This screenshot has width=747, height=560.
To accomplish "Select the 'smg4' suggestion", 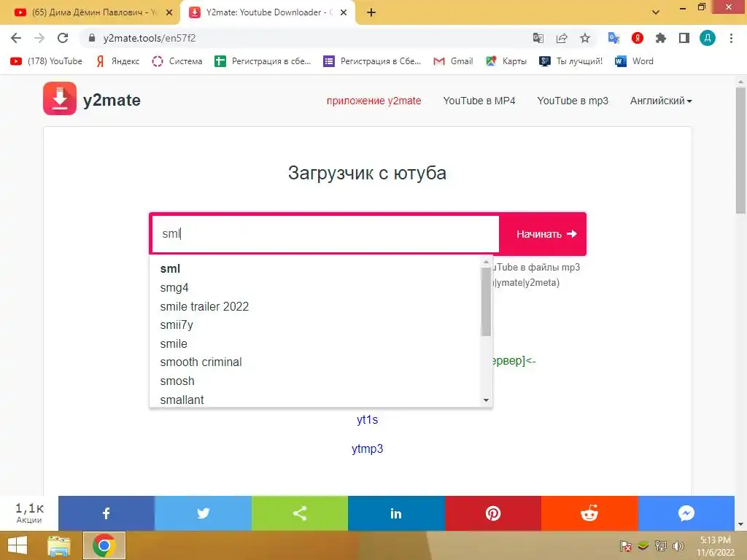I will (x=315, y=287).
